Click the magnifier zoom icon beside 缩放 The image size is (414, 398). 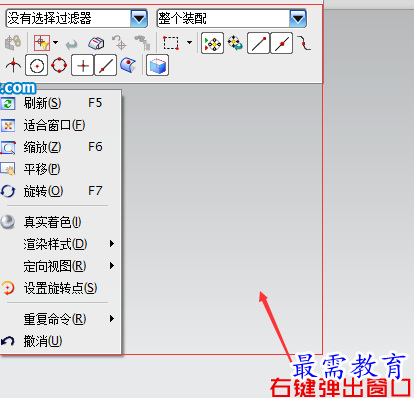pyautogui.click(x=8, y=148)
